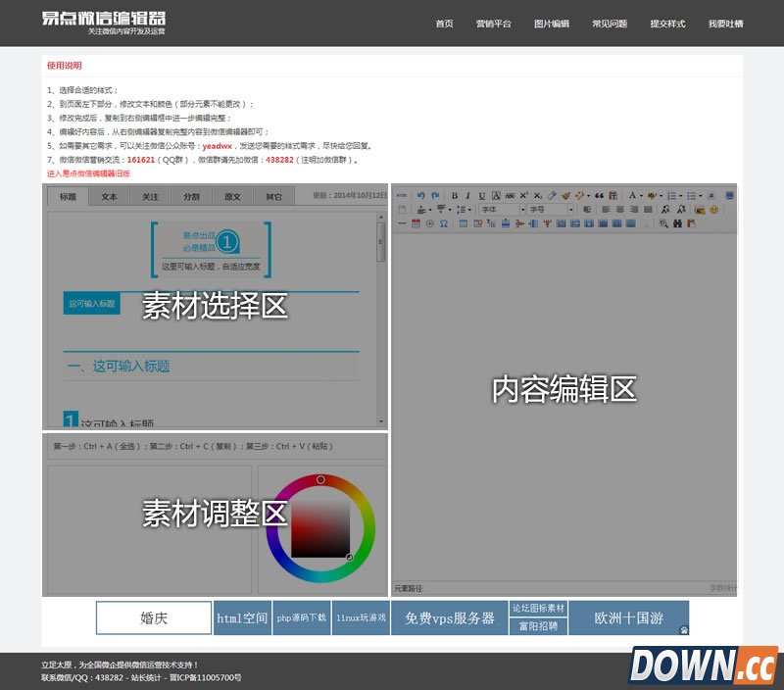Toggle underline formatting
This screenshot has height=690, width=784.
pyautogui.click(x=481, y=195)
